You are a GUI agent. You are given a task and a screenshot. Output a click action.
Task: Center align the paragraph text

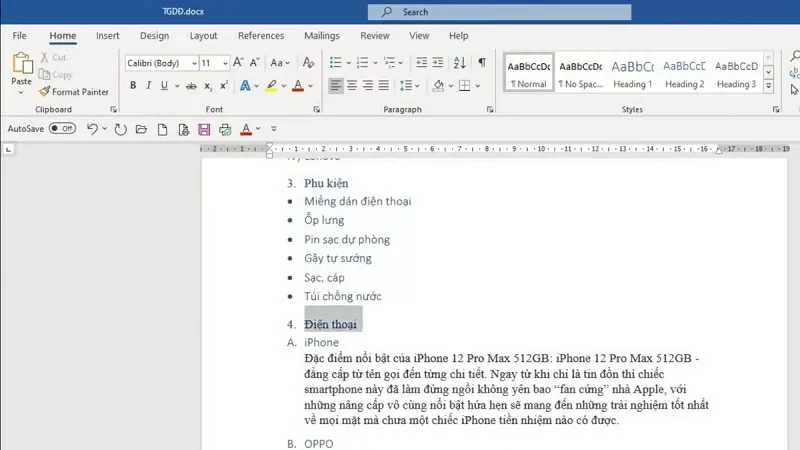tap(354, 86)
